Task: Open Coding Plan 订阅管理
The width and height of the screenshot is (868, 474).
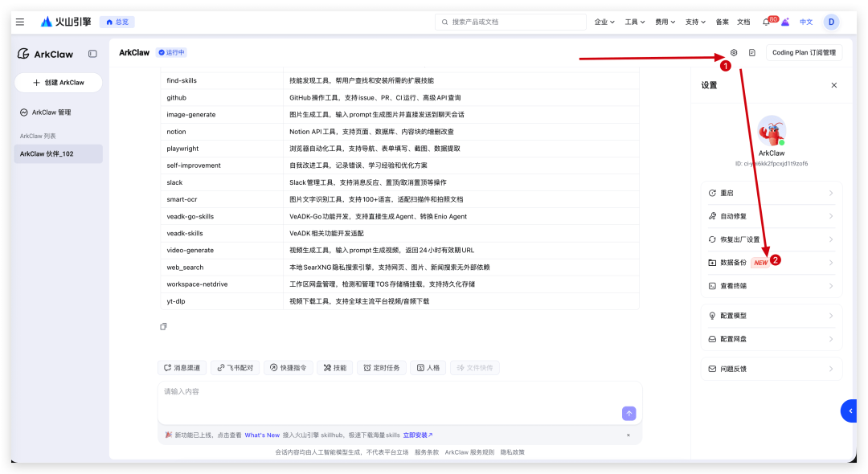Action: coord(804,53)
